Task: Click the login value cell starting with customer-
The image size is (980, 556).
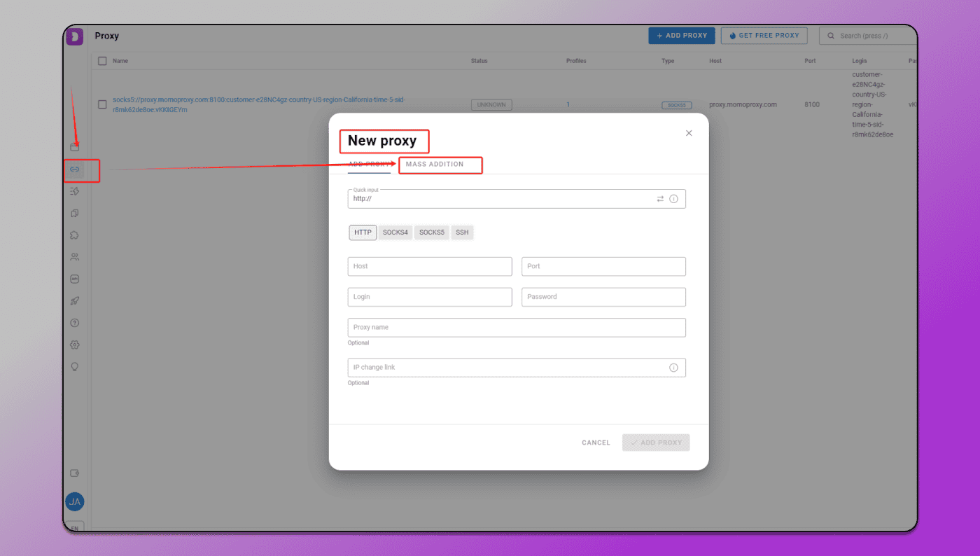Action: tap(873, 104)
